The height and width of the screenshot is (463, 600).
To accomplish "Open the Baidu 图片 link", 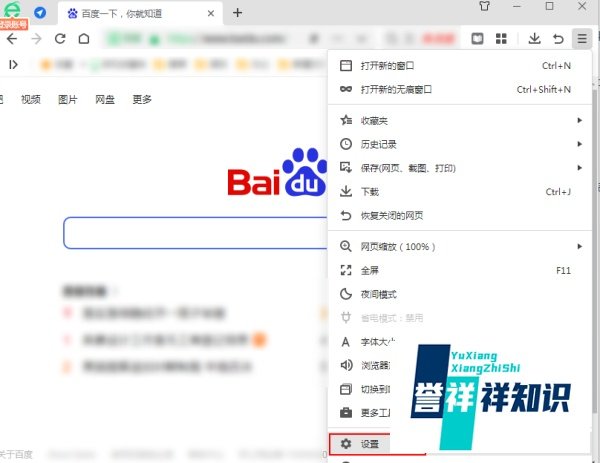I will (68, 99).
